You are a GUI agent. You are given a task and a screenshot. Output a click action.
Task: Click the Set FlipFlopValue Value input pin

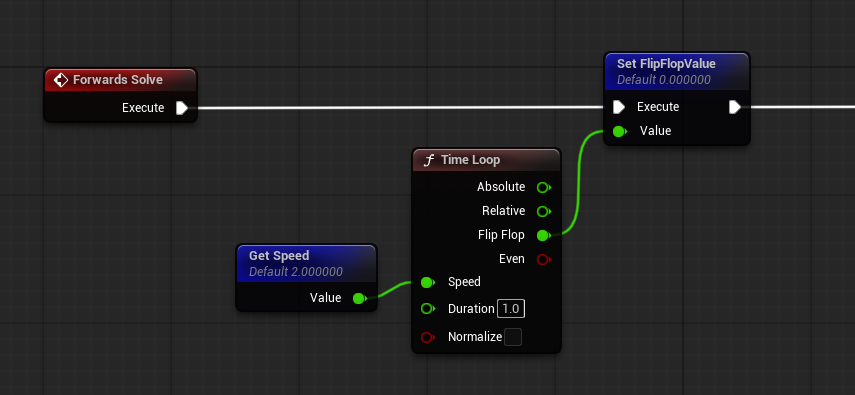pos(619,131)
